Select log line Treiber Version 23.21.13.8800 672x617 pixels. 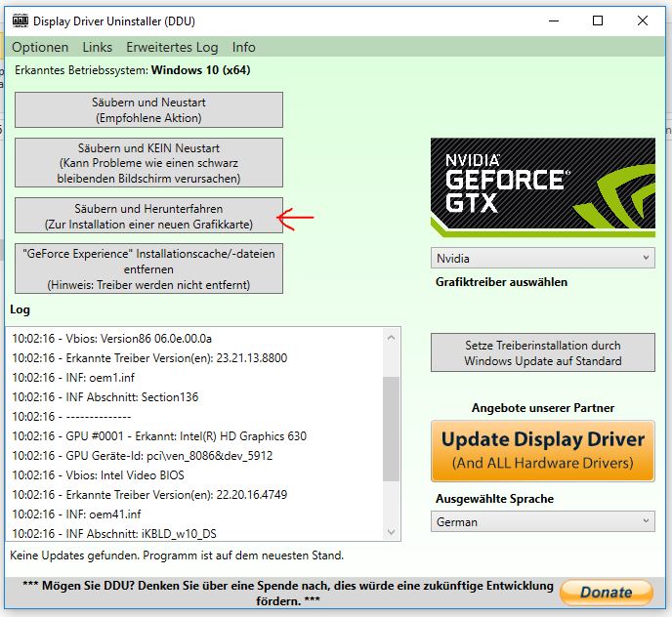[149, 357]
